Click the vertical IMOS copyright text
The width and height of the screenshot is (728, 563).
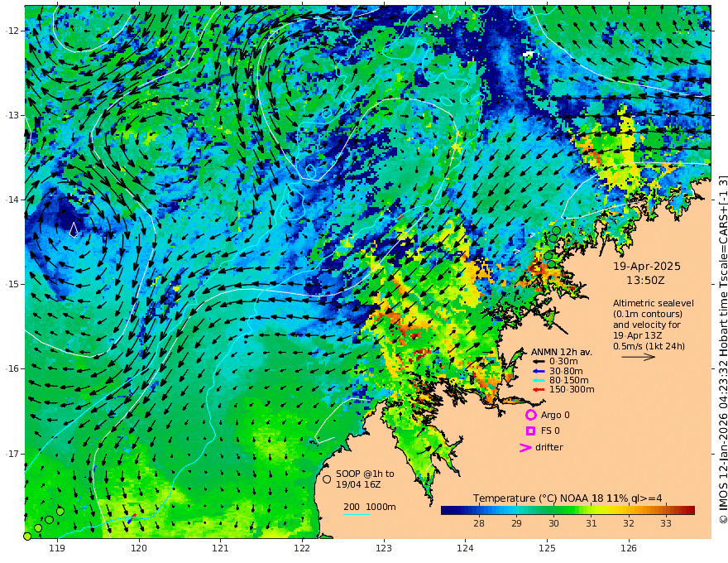(722, 349)
